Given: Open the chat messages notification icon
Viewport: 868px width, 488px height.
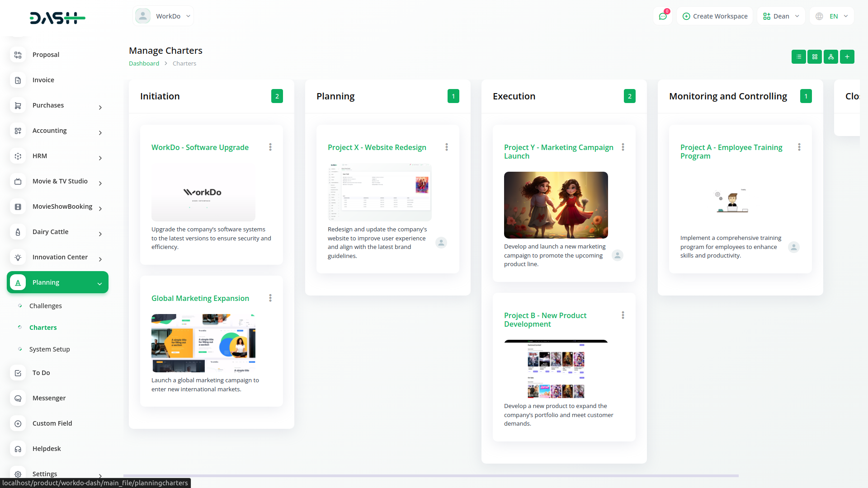Looking at the screenshot, I should click(663, 16).
